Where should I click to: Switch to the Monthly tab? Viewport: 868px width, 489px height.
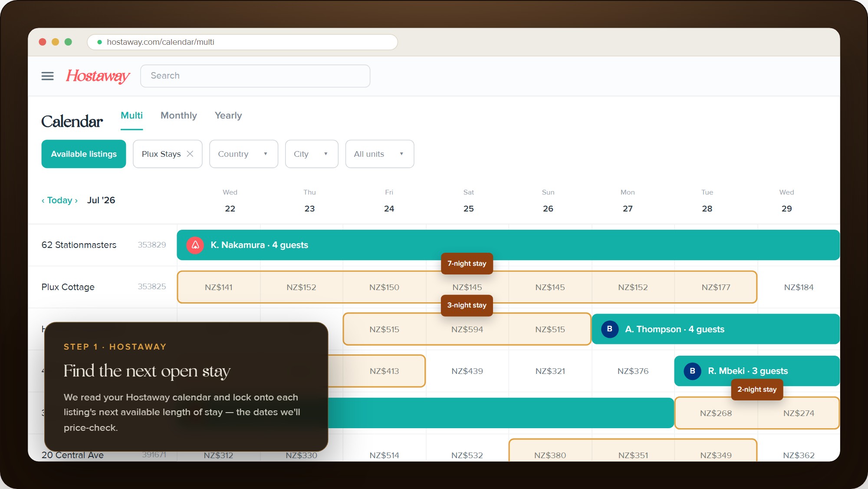coord(179,116)
